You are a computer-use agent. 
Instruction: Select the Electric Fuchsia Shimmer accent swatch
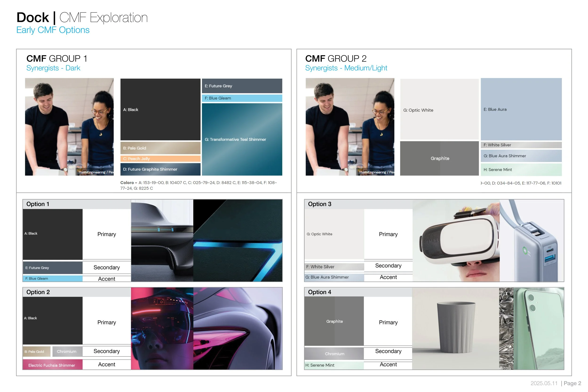coord(52,365)
